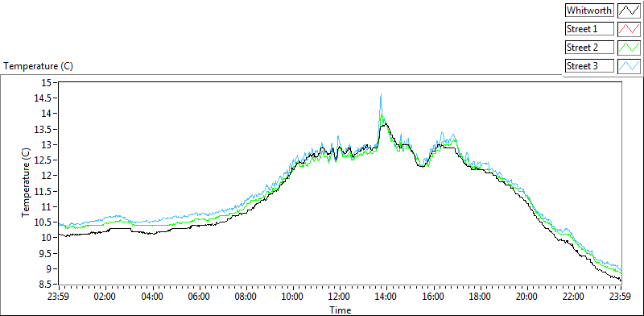Click the vertical Temperature (C) axis label

click(x=26, y=182)
